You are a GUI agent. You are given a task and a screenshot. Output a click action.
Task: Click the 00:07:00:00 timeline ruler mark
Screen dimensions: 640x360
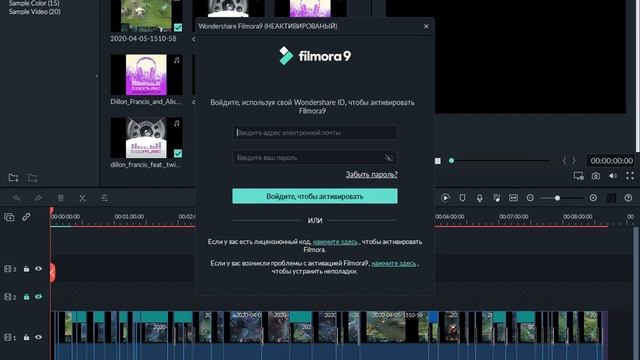(x=513, y=217)
